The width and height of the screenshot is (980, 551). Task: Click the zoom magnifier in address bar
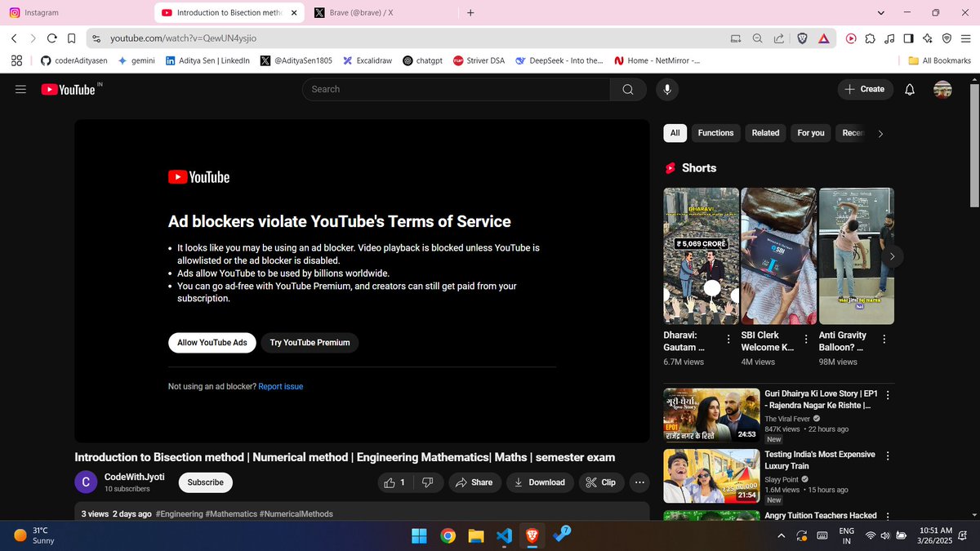point(757,38)
